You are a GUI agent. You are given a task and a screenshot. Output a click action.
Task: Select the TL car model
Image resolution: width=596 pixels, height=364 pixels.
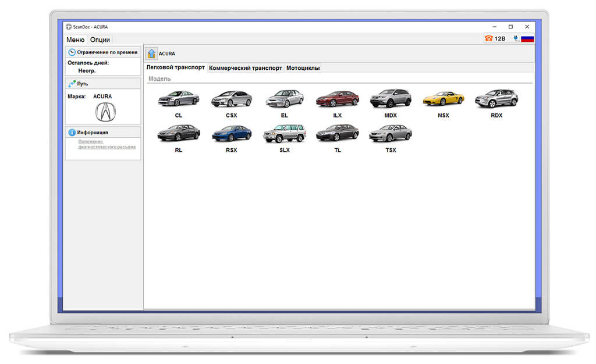(x=338, y=133)
